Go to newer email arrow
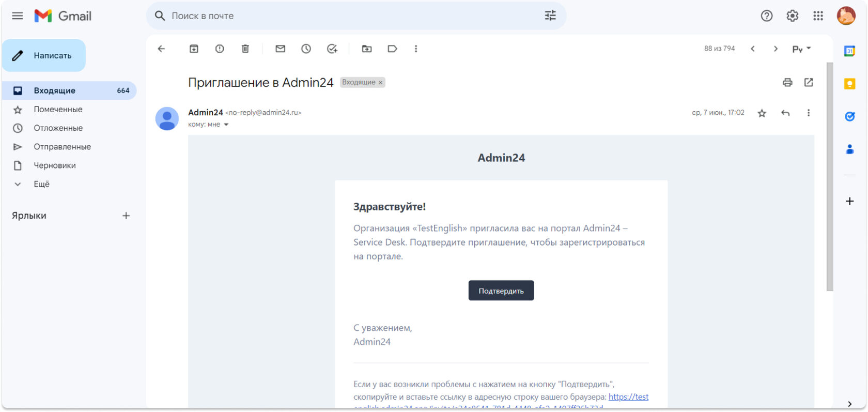Viewport: 868px width, 412px height. click(753, 49)
